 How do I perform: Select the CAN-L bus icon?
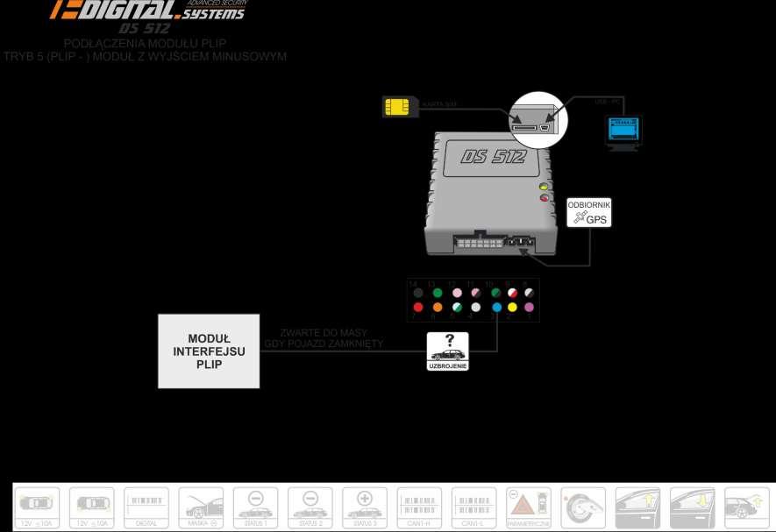[x=474, y=507]
